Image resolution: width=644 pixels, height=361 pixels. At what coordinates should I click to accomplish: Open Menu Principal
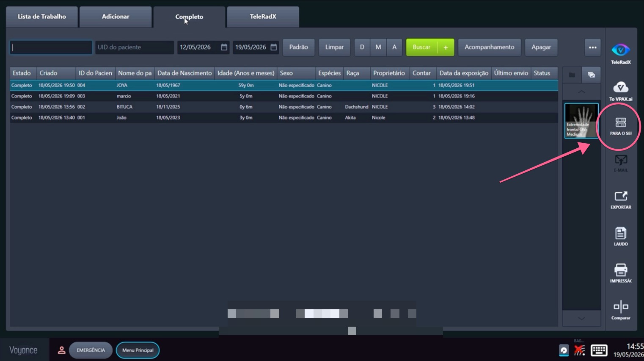point(138,350)
